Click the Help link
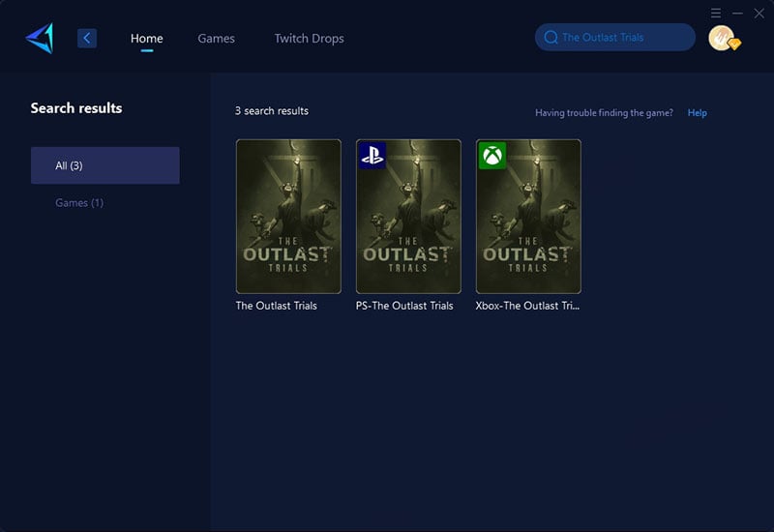Image resolution: width=774 pixels, height=532 pixels. coord(697,112)
